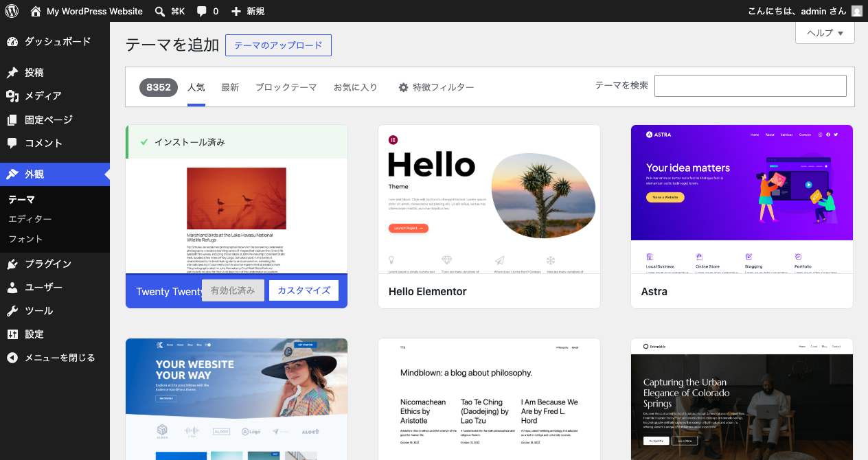Switch to the ブロックテーマ tab
868x460 pixels.
(286, 88)
